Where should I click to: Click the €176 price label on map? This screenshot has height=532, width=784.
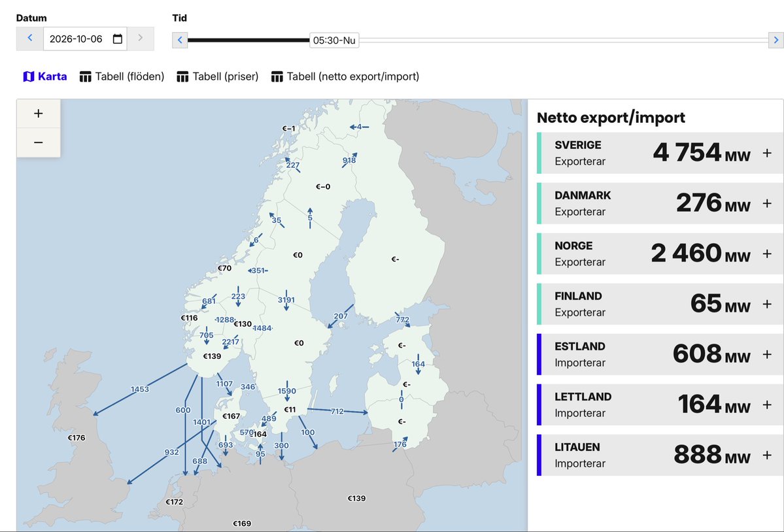pos(77,438)
